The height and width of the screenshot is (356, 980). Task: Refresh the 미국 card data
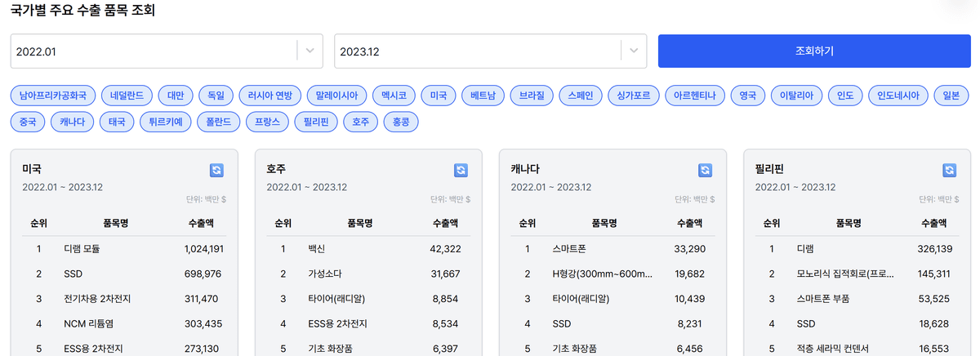click(x=216, y=170)
